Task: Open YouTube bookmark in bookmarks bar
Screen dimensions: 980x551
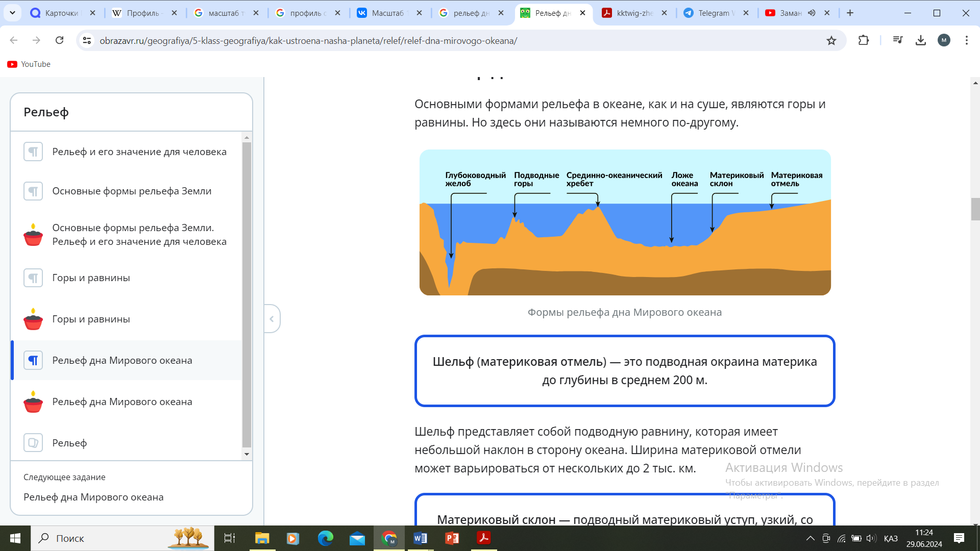Action: 29,64
